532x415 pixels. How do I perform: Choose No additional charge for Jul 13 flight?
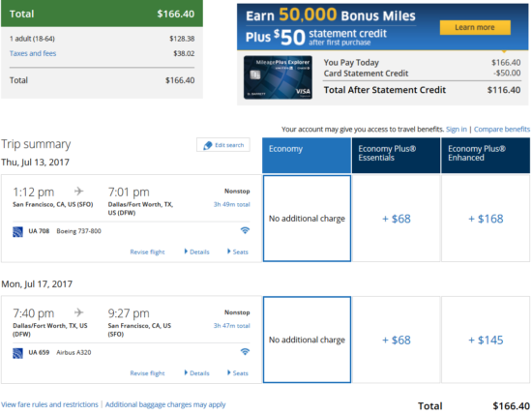307,219
